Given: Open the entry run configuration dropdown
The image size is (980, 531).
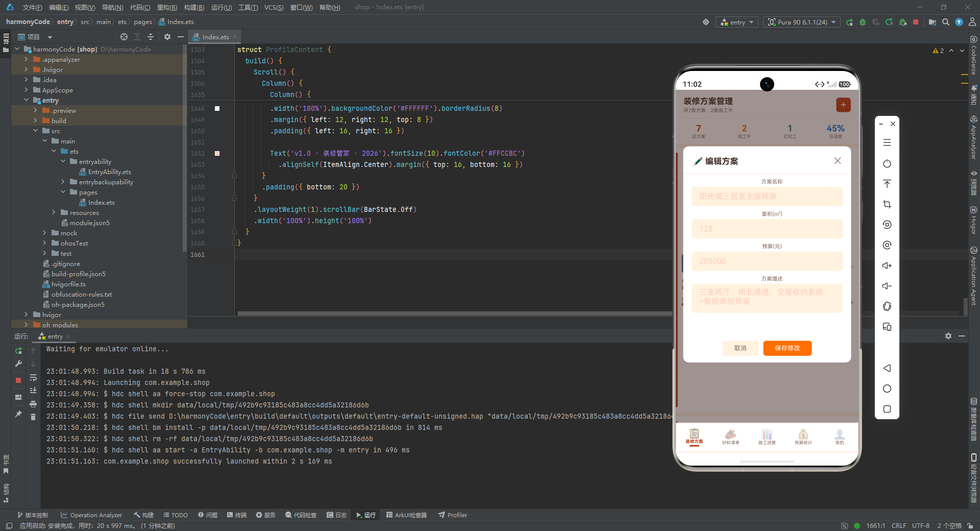Looking at the screenshot, I should point(738,22).
